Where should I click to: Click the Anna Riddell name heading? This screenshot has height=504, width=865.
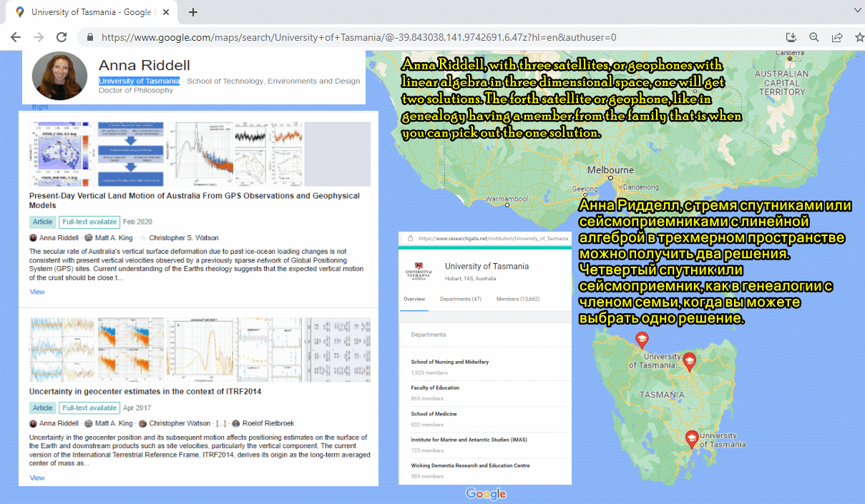pos(145,65)
